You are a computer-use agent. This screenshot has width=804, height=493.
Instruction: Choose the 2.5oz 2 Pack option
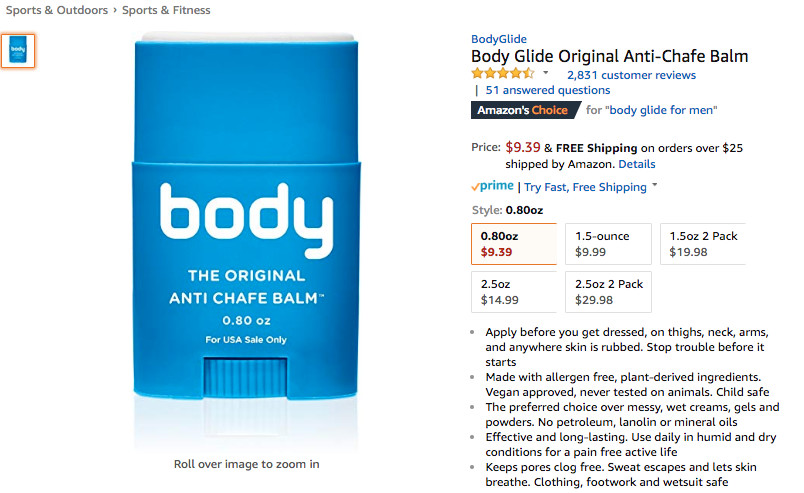click(x=608, y=292)
